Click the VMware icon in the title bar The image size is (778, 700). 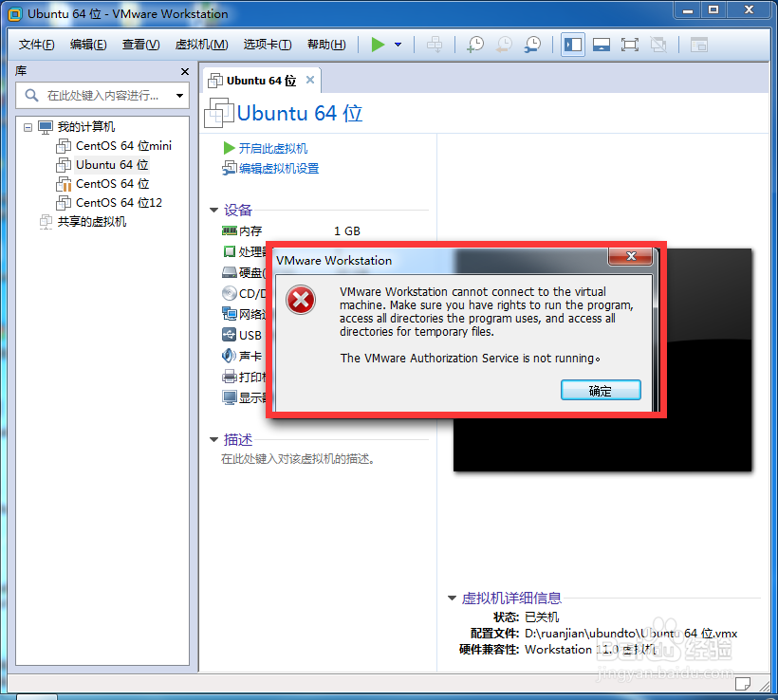tap(15, 14)
